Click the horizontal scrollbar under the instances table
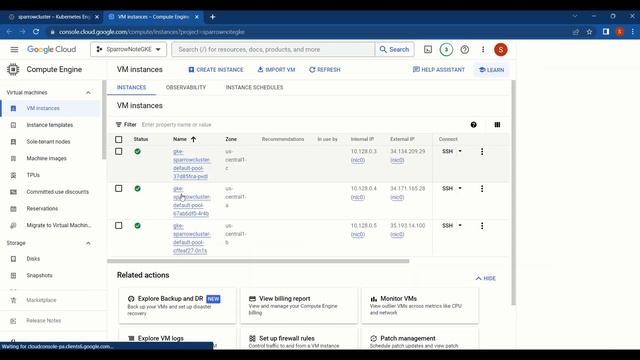 pyautogui.click(x=258, y=261)
